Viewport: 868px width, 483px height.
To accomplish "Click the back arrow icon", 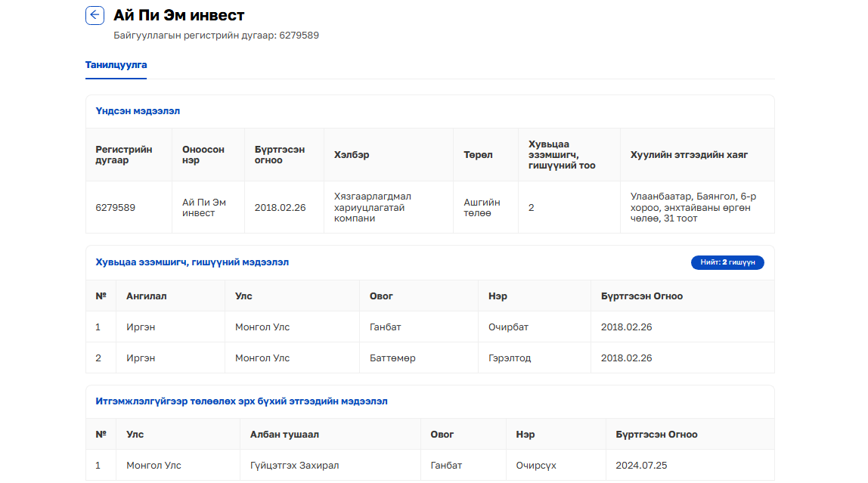I will (95, 15).
